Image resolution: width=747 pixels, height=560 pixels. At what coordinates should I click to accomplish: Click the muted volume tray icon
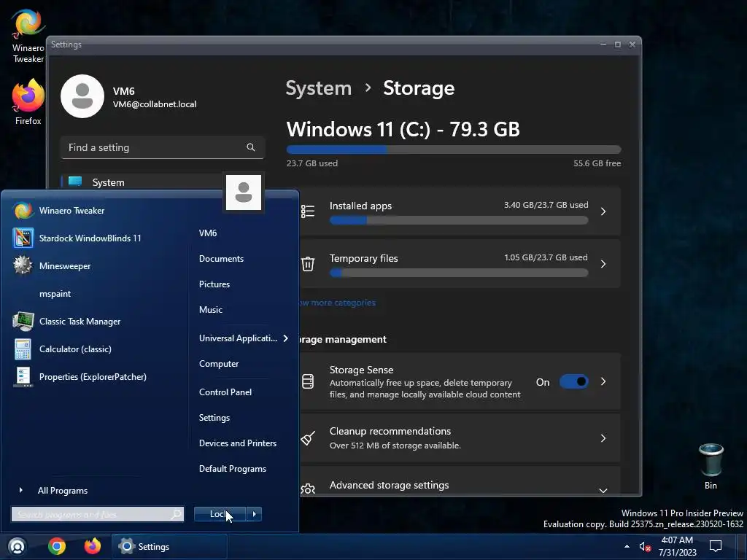(645, 547)
